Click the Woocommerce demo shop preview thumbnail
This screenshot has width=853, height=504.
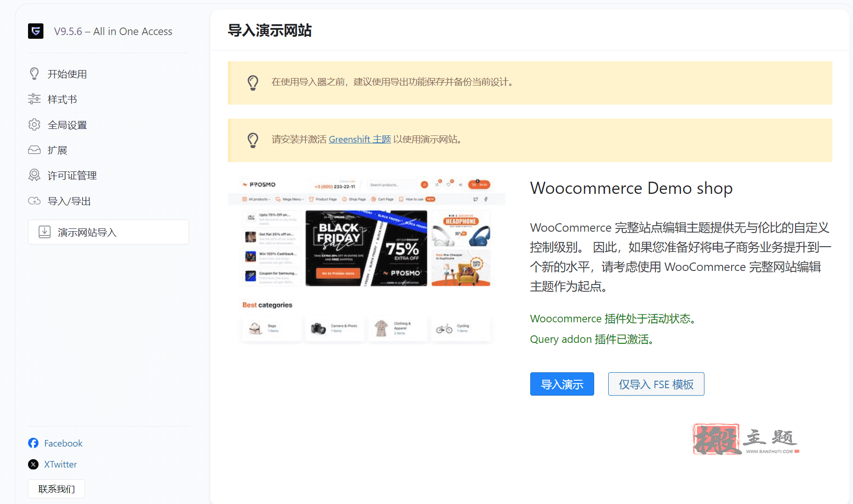(x=367, y=261)
